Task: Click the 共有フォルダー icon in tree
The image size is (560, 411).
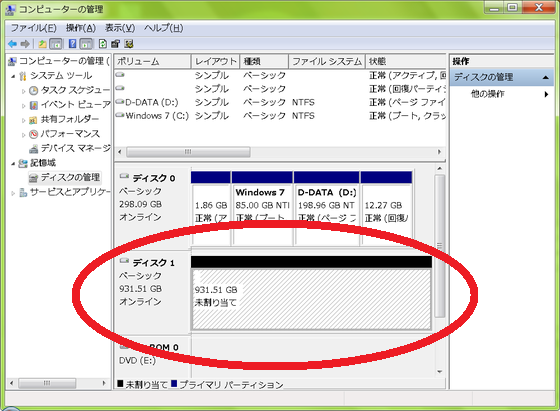Action: [33, 120]
